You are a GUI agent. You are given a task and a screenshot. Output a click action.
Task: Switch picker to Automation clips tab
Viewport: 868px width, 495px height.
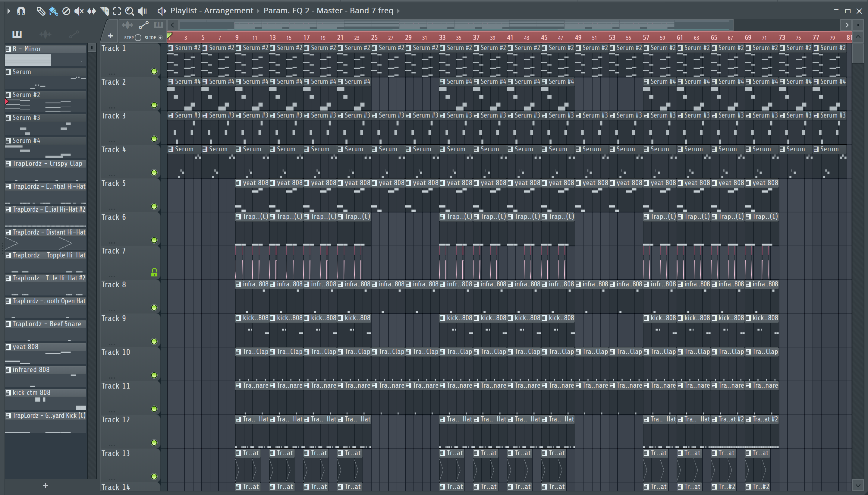pos(74,34)
